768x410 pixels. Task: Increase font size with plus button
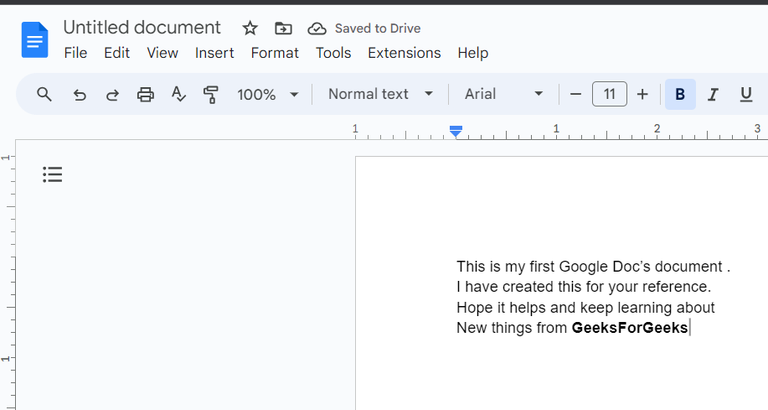[642, 94]
